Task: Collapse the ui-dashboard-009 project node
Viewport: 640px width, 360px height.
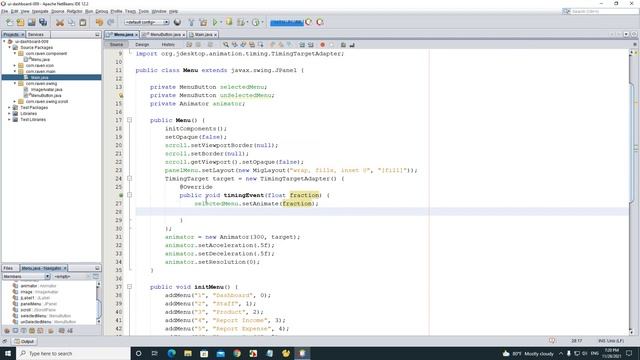Action: [x=4, y=42]
